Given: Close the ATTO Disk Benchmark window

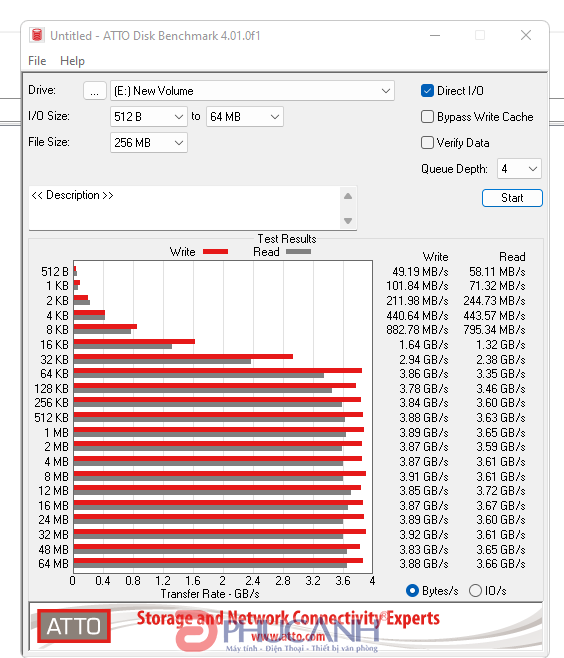Looking at the screenshot, I should pos(526,35).
